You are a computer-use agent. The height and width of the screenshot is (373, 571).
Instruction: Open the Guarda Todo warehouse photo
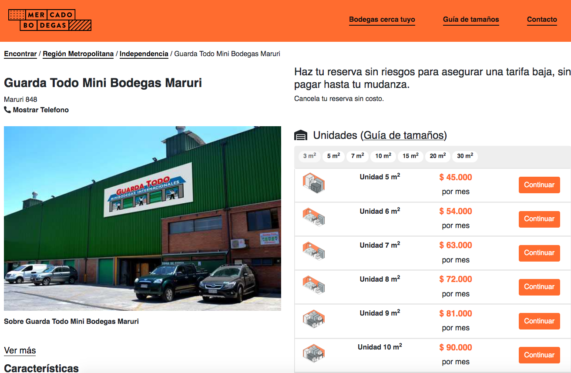tap(142, 218)
